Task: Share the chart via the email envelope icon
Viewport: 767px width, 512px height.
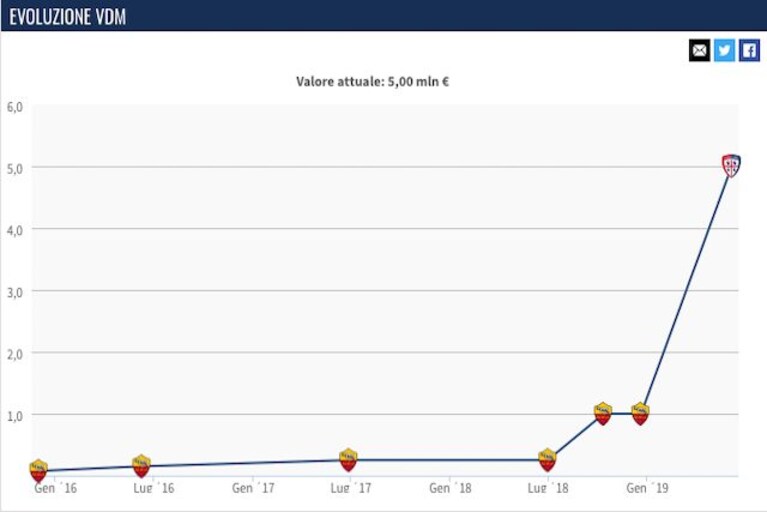Action: (x=699, y=50)
